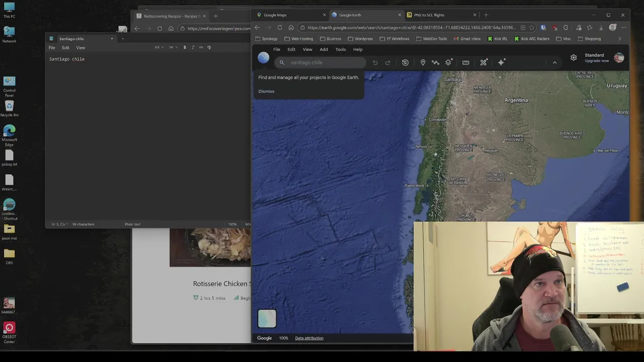Image resolution: width=644 pixels, height=362 pixels.
Task: Open Google Earth settings gear
Action: coord(574,58)
